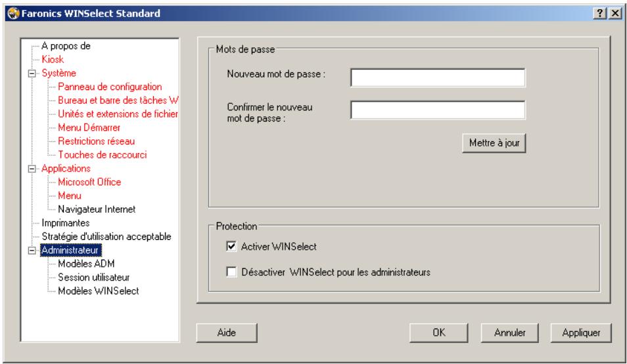Viewport: 627px width, 364px height.
Task: Select the Imprimantes item
Action: click(66, 223)
